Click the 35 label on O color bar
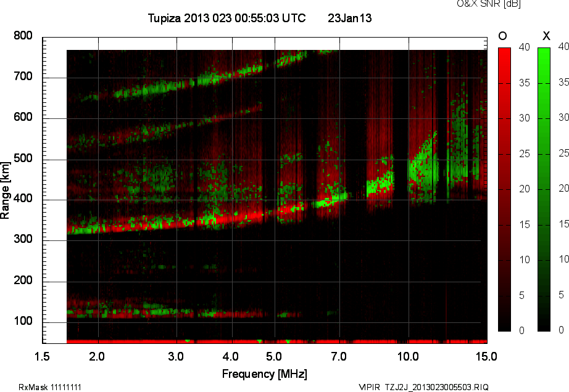569x392 pixels. click(x=525, y=83)
